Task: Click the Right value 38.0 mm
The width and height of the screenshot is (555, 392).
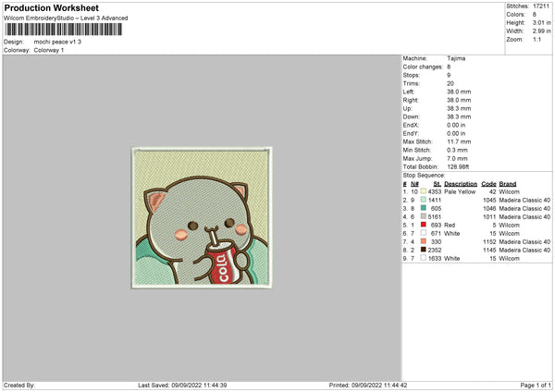Action: pyautogui.click(x=459, y=100)
